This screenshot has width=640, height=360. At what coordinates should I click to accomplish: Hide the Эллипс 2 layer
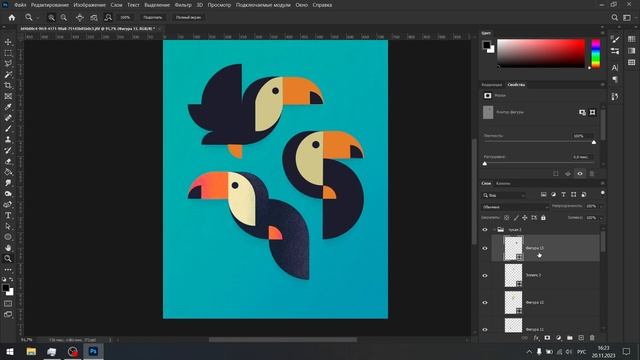pos(485,276)
